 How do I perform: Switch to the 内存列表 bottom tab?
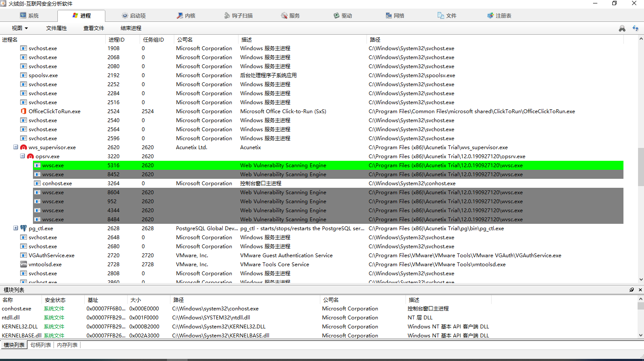point(67,345)
